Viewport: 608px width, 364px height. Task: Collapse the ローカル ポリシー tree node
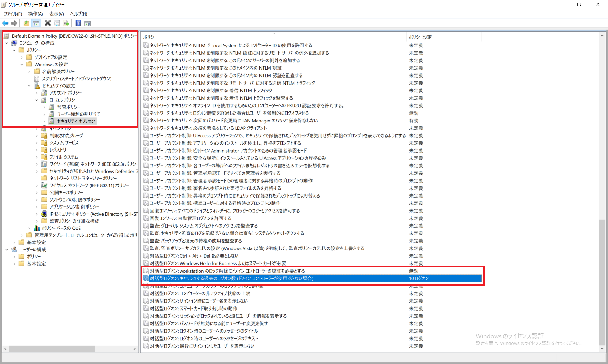tap(37, 100)
